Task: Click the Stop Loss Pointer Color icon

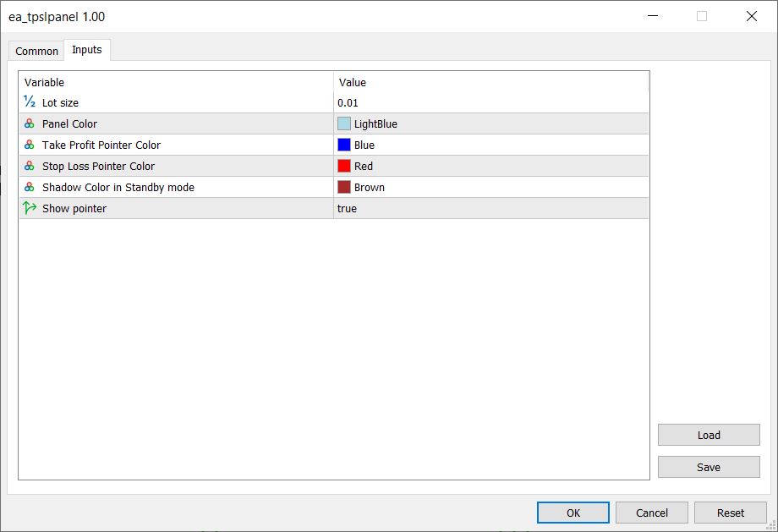Action: pyautogui.click(x=30, y=167)
